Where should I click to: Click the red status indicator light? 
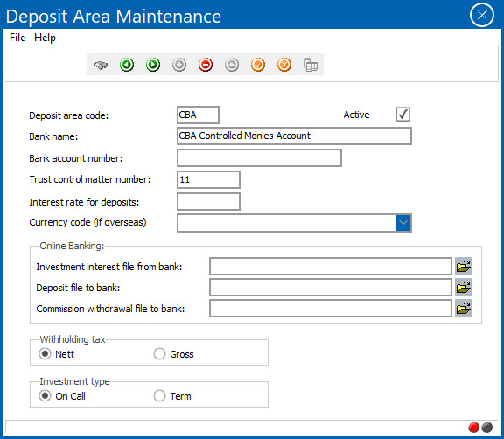tap(473, 428)
